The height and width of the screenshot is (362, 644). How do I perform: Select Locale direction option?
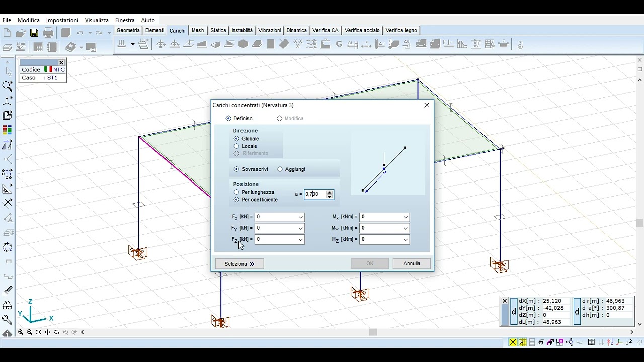point(236,146)
